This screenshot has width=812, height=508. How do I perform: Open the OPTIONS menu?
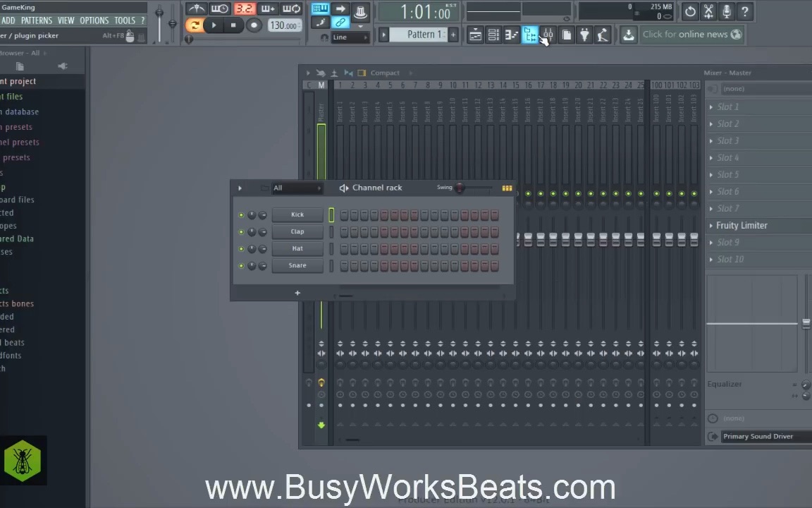(x=94, y=20)
